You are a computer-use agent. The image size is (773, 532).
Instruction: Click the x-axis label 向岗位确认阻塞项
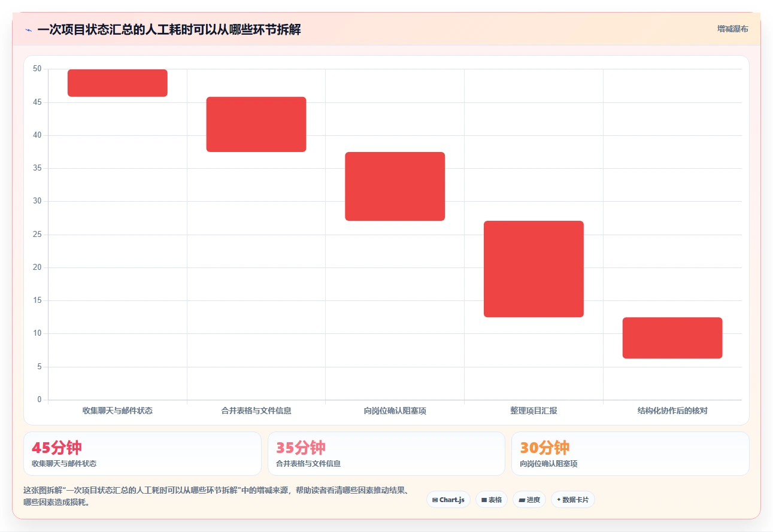pos(395,411)
